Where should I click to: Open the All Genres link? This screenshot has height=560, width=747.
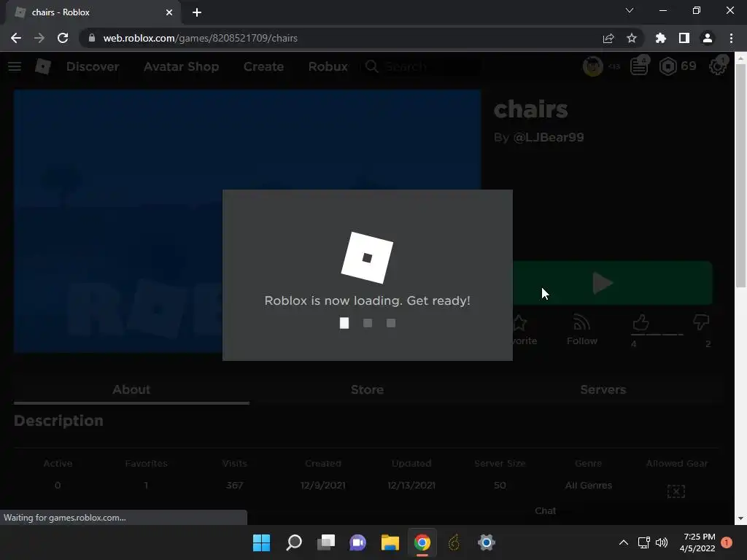pyautogui.click(x=589, y=485)
